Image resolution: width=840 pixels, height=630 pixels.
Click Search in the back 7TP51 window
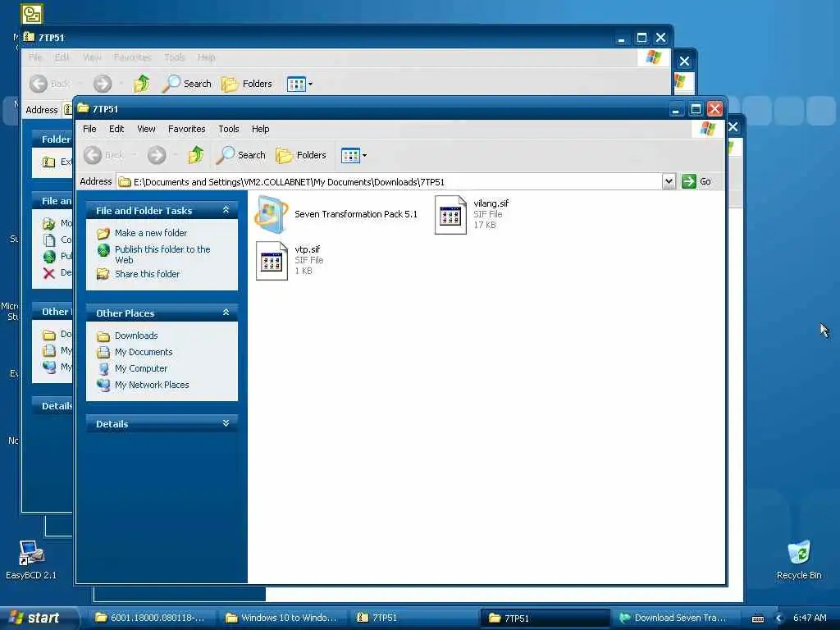(187, 84)
